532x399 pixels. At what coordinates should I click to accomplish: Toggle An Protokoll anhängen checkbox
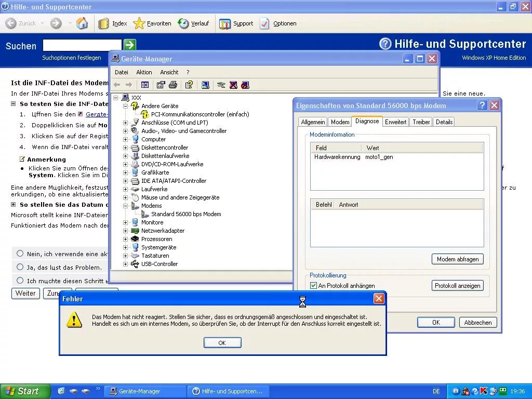point(313,286)
